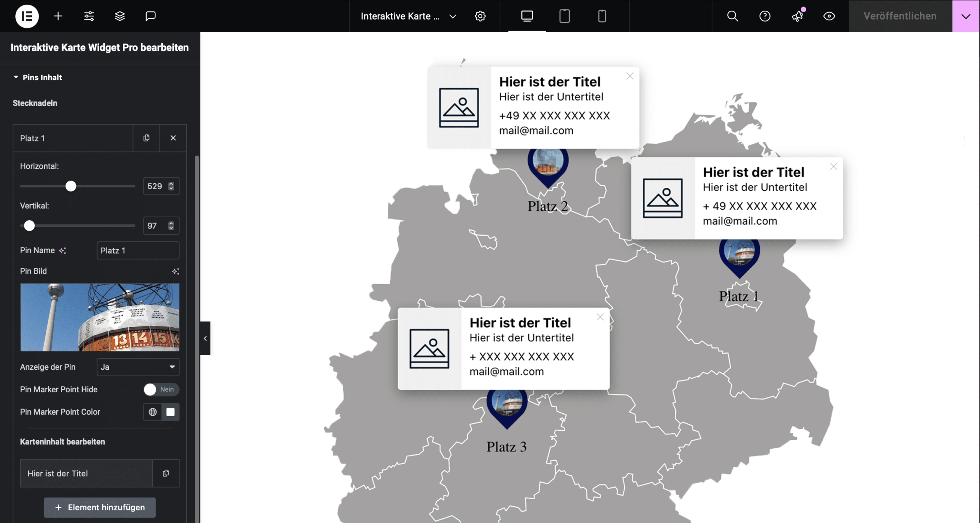This screenshot has width=980, height=523.
Task: Click the Pin Bild image thumbnail
Action: [100, 317]
